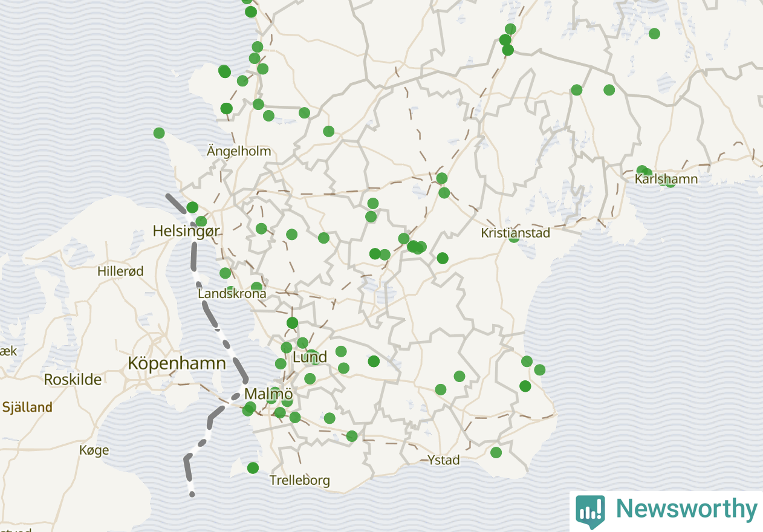Select the Roskilde label
The image size is (763, 532).
(x=73, y=380)
